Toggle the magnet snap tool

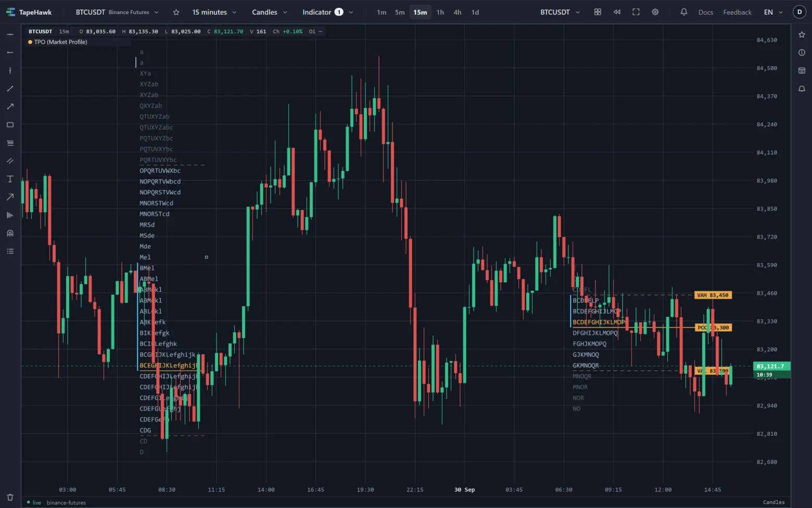point(10,233)
